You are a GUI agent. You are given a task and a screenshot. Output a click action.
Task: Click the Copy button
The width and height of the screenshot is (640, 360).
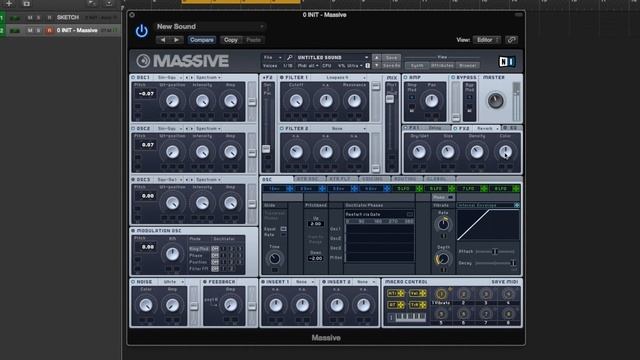pyautogui.click(x=231, y=40)
